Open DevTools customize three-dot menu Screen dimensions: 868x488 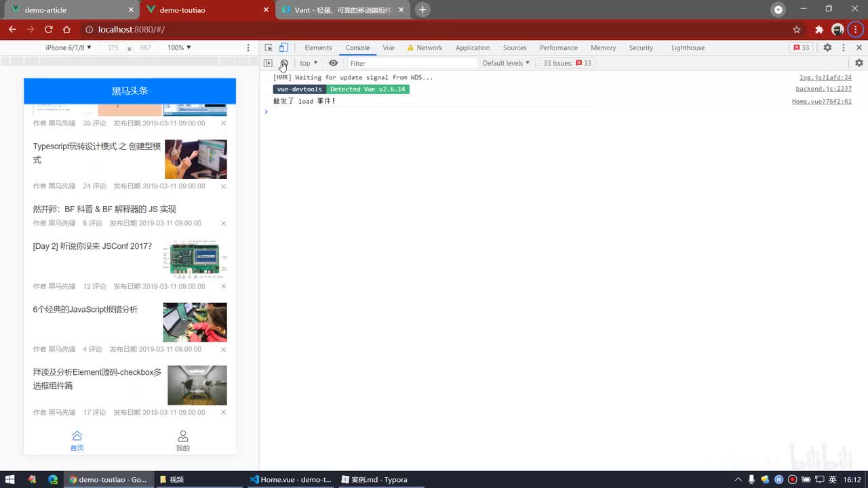pos(844,47)
